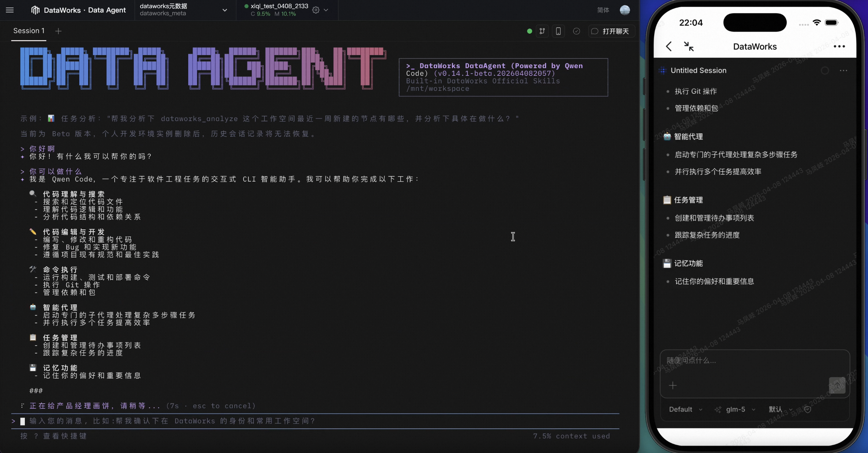
Task: Tap the send arrow button in phone
Action: tap(837, 385)
